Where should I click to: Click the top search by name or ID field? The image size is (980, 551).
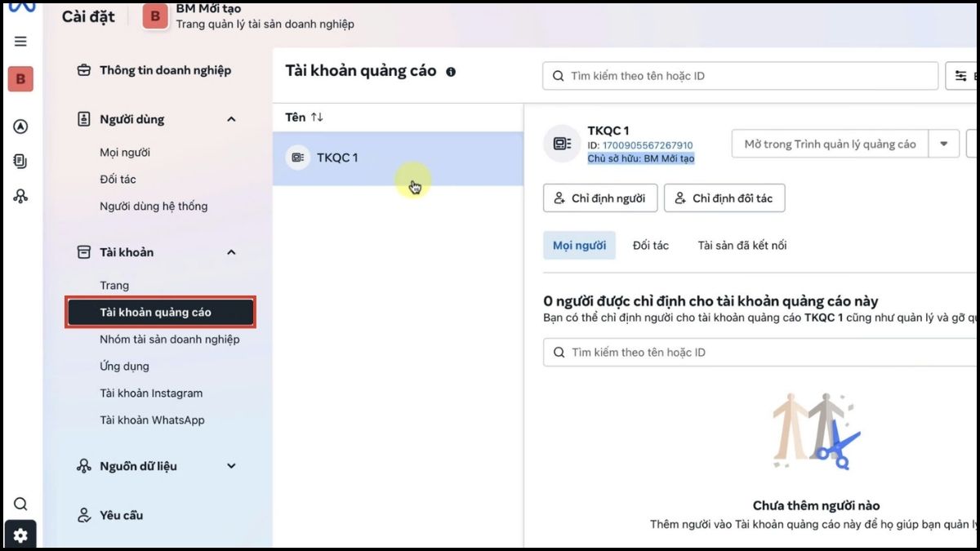coord(740,76)
